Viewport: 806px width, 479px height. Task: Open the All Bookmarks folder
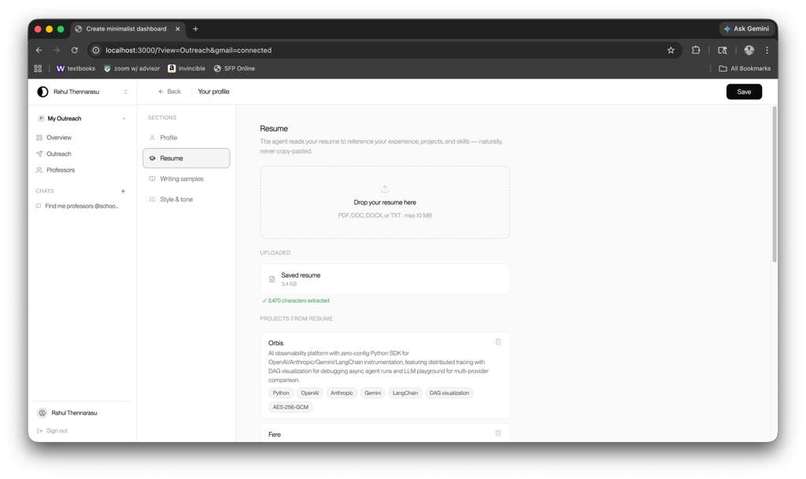(744, 68)
